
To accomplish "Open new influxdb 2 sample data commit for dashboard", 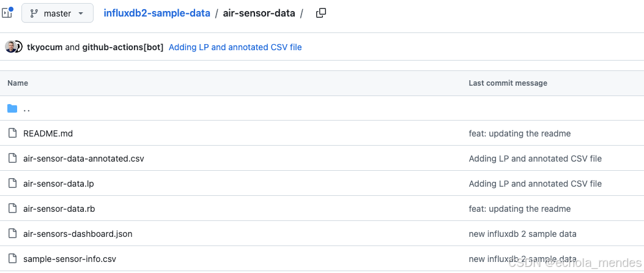I will (x=522, y=234).
